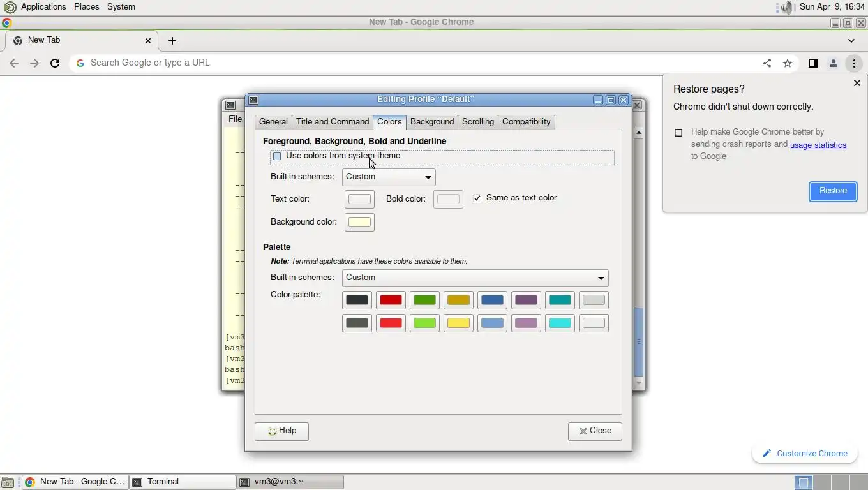The image size is (868, 490).
Task: Click the Help button
Action: pyautogui.click(x=281, y=431)
